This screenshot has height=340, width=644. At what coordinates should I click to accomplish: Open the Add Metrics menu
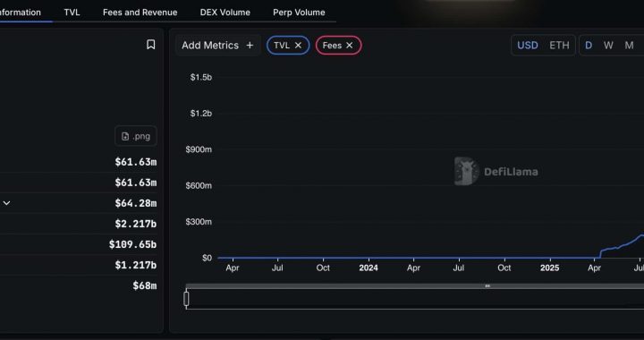(217, 45)
